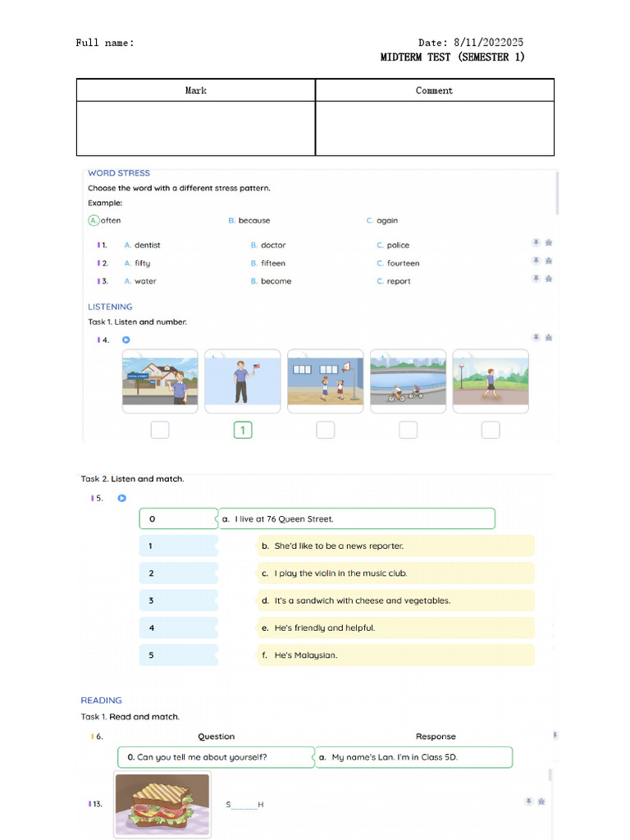Select response d sandwich with cheese

(x=396, y=600)
